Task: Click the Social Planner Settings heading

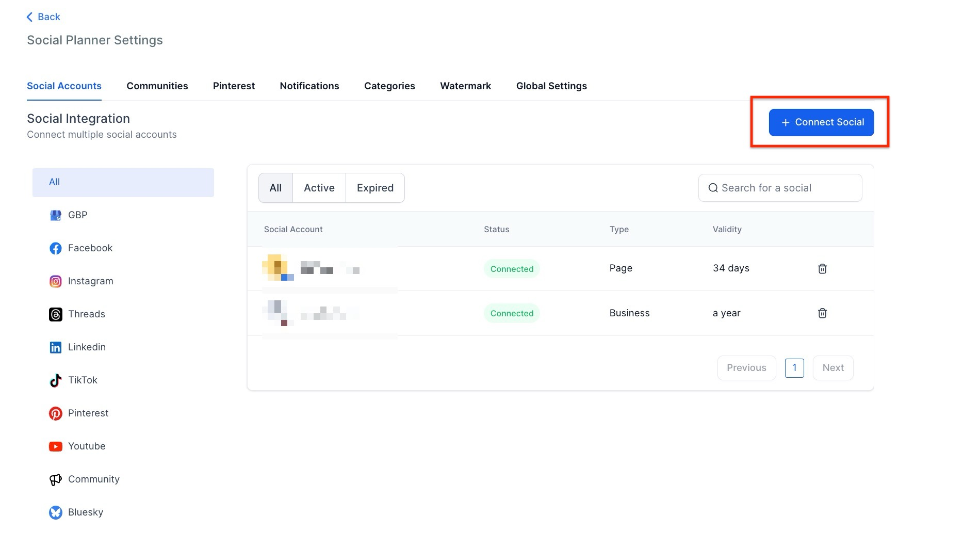Action: [x=95, y=40]
